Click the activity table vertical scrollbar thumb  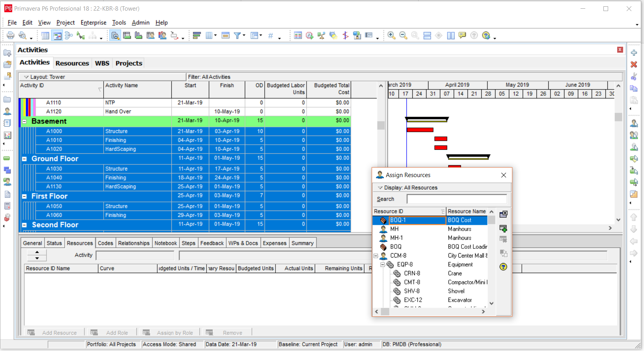(381, 125)
